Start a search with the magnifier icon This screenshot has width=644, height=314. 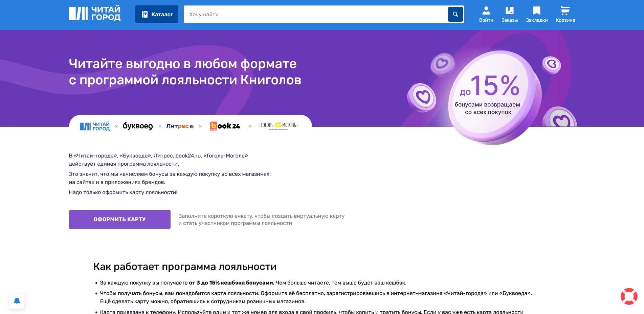[x=455, y=14]
